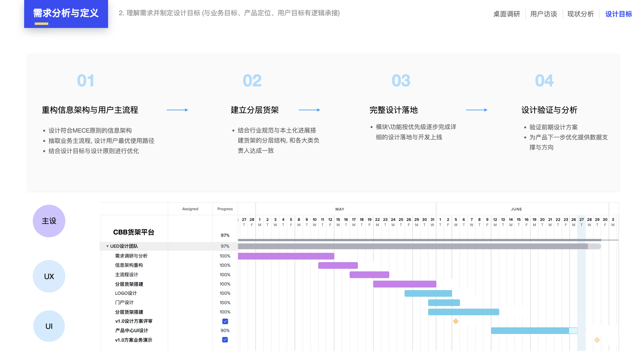Screen dimensions: 644x362
Task: Select the UI role circle
Action: pos(49,326)
